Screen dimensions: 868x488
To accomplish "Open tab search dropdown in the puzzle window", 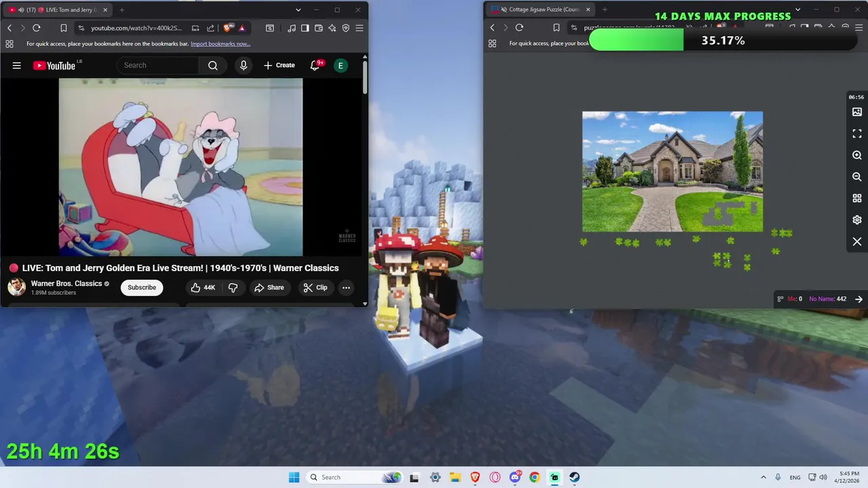I will 797,10.
